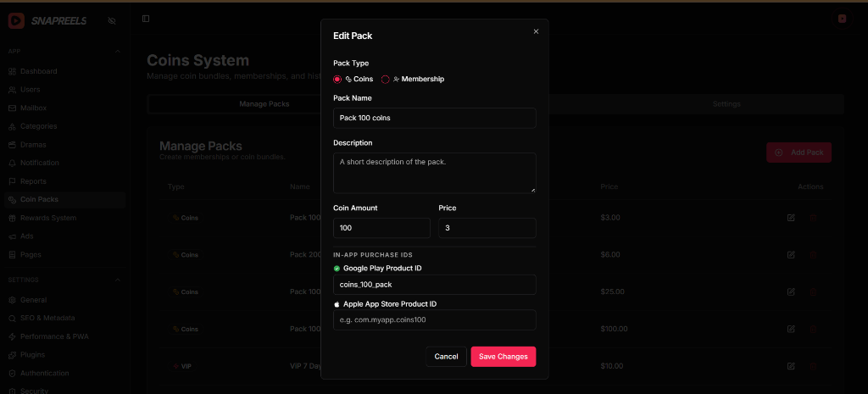Open the Settings tab in Coins System
This screenshot has height=394, width=868.
(726, 104)
